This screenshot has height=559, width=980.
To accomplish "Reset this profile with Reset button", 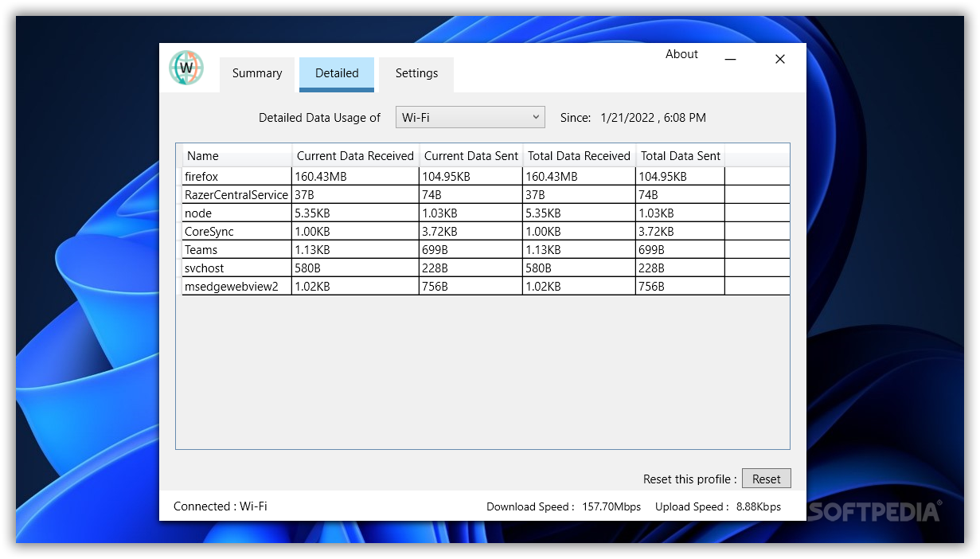I will tap(767, 479).
